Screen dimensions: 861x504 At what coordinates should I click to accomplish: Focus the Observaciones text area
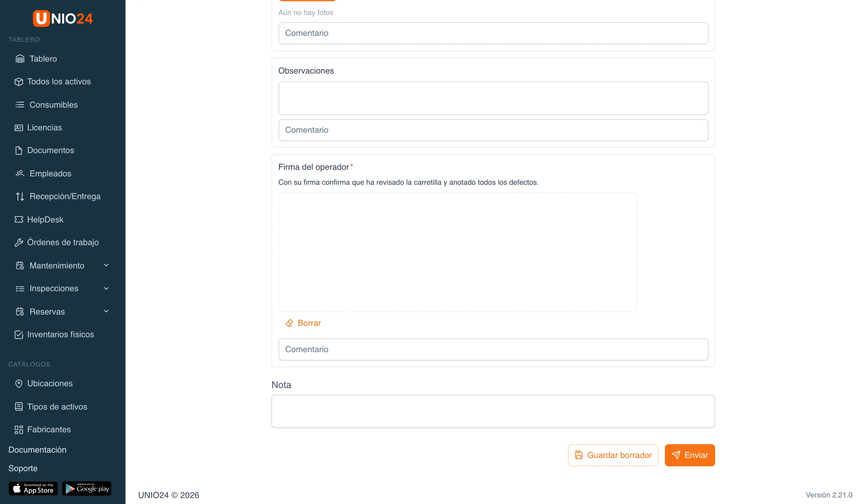pyautogui.click(x=493, y=98)
